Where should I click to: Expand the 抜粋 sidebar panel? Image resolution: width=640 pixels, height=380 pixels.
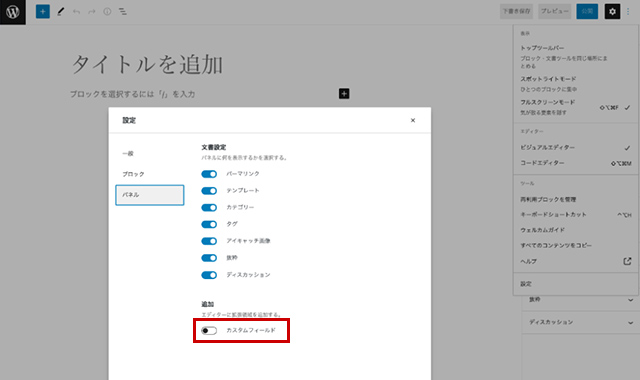click(580, 300)
